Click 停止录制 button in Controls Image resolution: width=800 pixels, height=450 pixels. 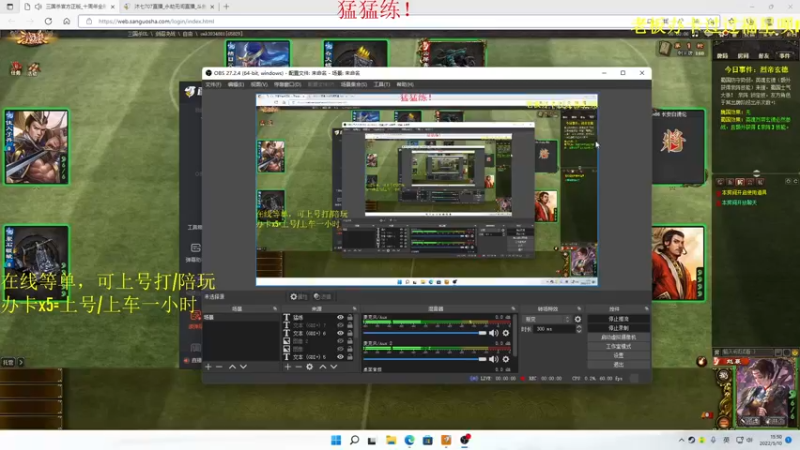pos(618,328)
